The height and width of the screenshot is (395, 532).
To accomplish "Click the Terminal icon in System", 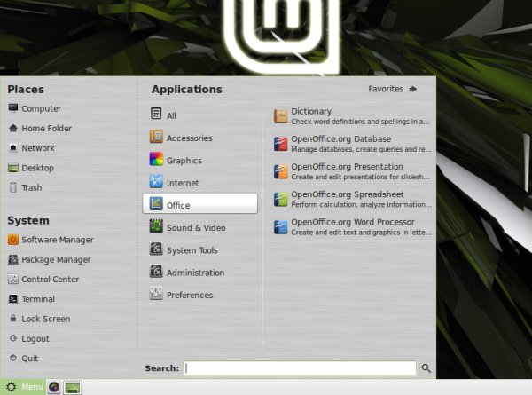I will pos(13,299).
